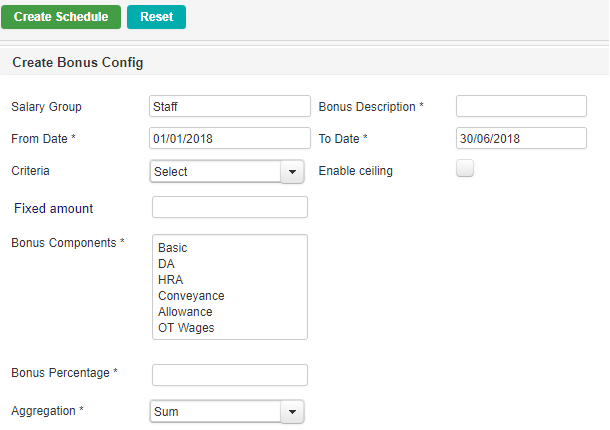The image size is (610, 430).
Task: Open the Criteria dropdown
Action: 226,172
